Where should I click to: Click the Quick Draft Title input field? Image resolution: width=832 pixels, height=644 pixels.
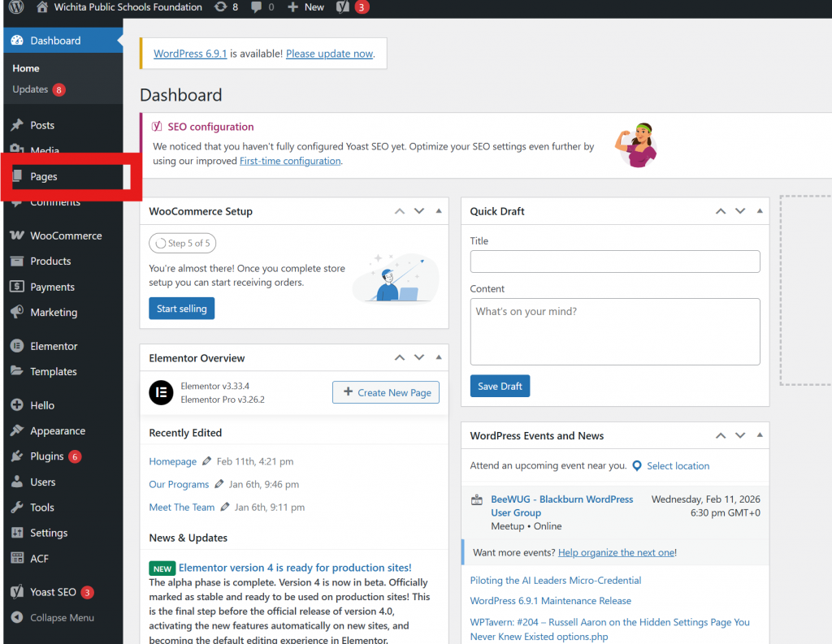[614, 261]
